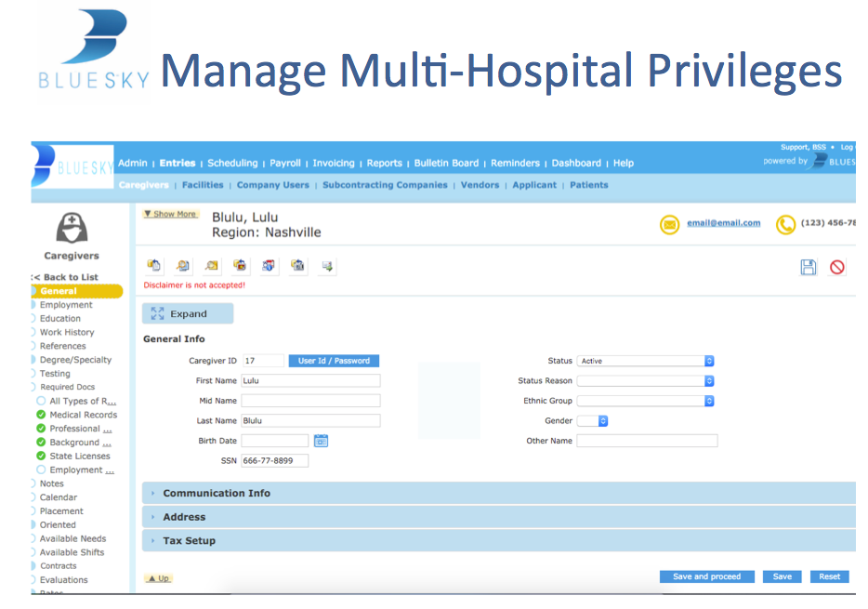Open the Scheduling menu in top navigation
The image size is (868, 609).
[x=232, y=163]
